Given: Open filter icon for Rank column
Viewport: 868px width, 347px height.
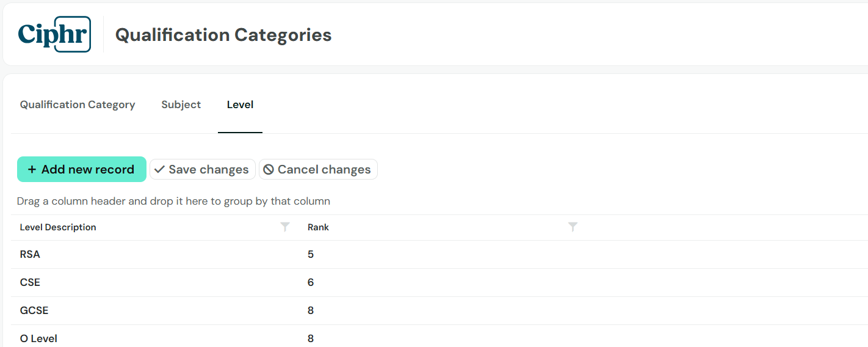Looking at the screenshot, I should [x=573, y=227].
